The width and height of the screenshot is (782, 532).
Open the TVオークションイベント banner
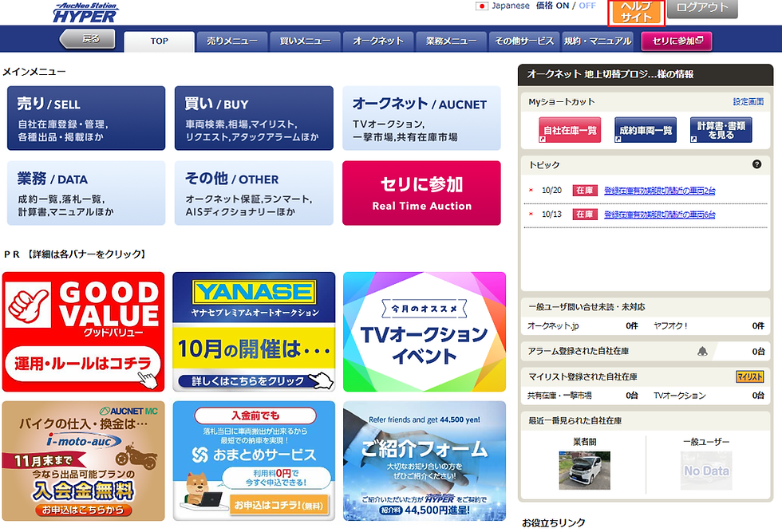(425, 332)
